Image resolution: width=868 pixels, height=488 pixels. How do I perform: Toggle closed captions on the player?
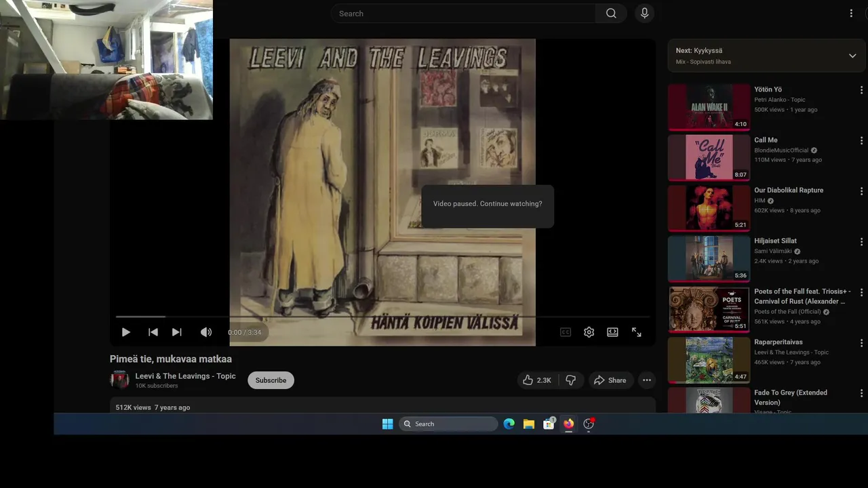click(x=566, y=332)
